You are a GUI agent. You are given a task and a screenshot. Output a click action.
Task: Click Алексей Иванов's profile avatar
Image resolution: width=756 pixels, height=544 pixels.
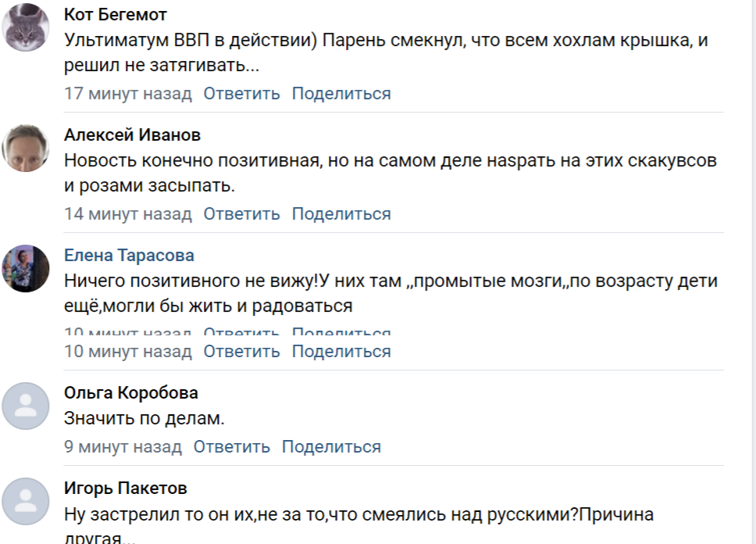point(26,148)
